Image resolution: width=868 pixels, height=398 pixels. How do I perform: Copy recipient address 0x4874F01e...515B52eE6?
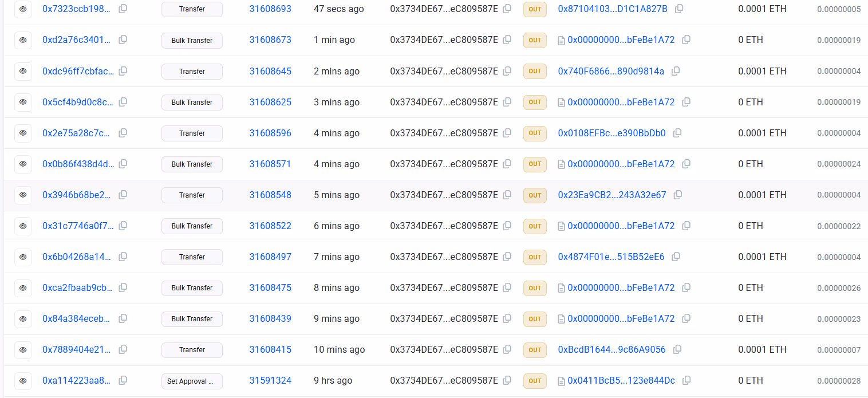[676, 257]
